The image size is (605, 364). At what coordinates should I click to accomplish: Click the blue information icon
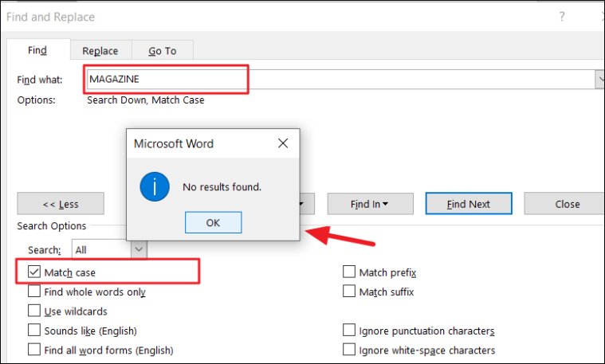(155, 187)
